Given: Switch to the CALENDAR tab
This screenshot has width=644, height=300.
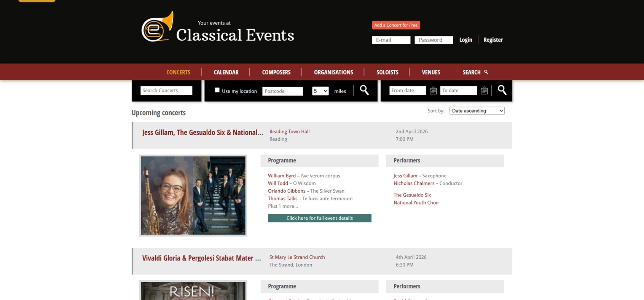Looking at the screenshot, I should [x=226, y=72].
